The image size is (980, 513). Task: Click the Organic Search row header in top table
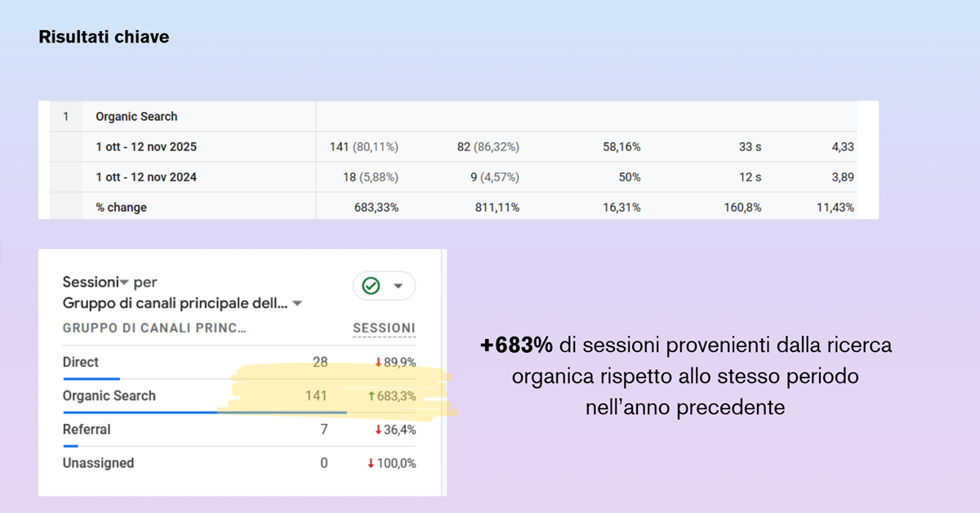136,116
